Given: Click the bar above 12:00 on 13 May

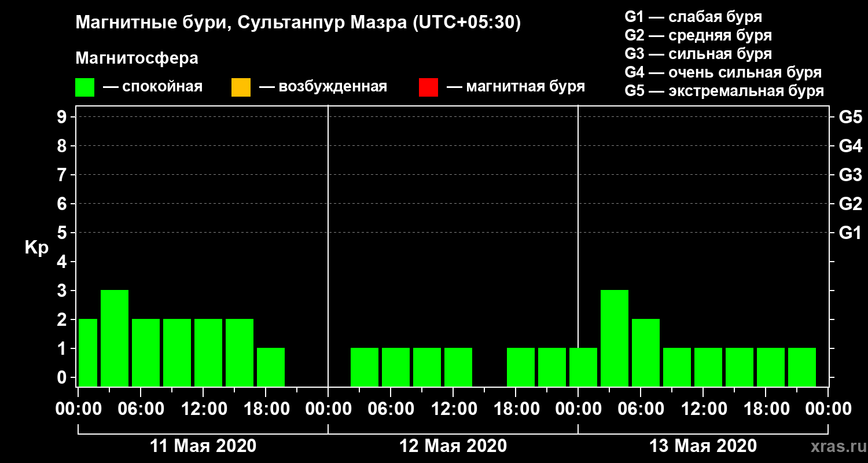Looking at the screenshot, I should 708,367.
